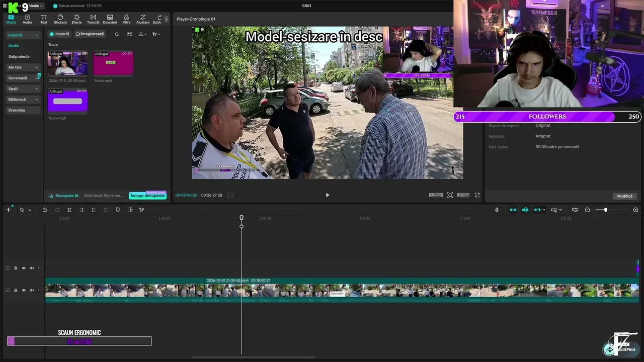Play the preview video
Screen dimensions: 644x362
[328, 195]
